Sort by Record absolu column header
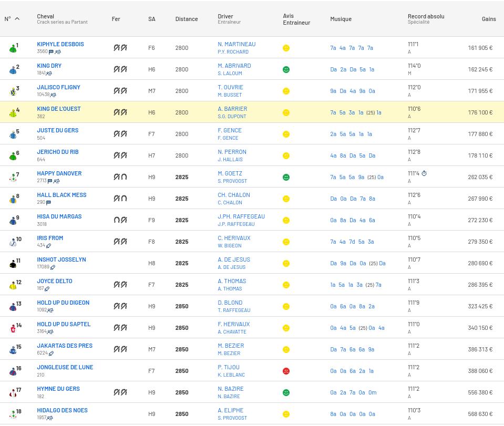 coord(426,16)
